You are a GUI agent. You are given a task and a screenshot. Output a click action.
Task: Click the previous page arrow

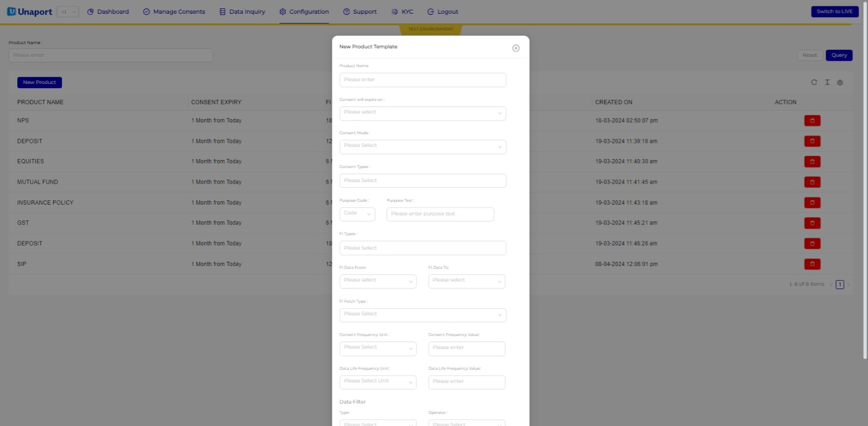831,284
